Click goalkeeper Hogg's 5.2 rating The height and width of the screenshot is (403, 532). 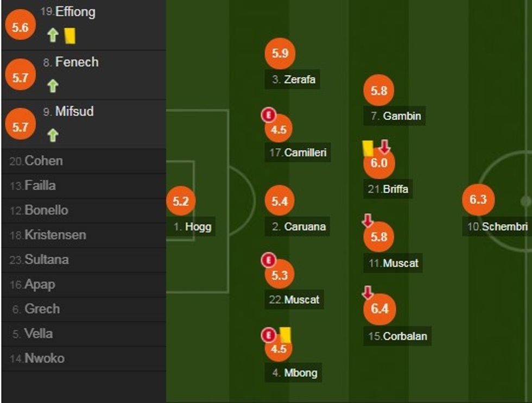(180, 201)
